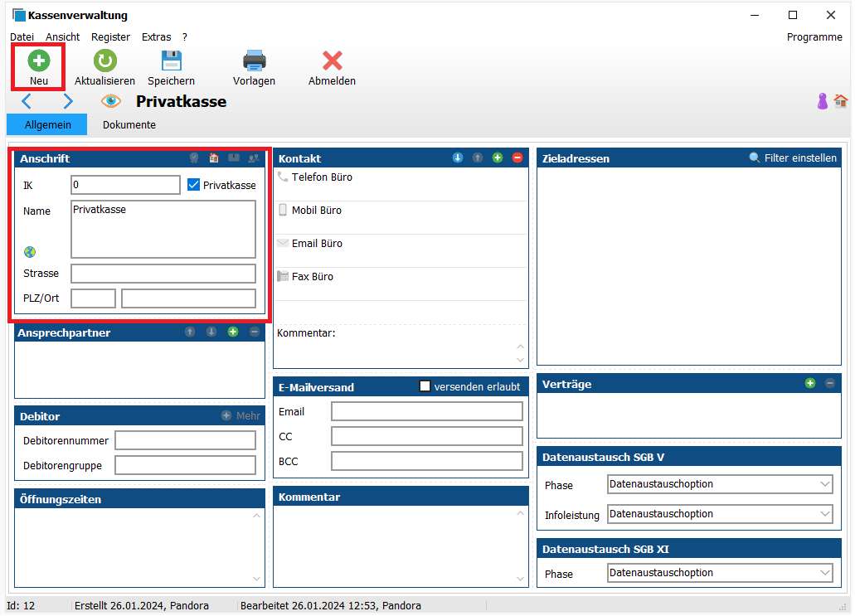The width and height of the screenshot is (855, 616).
Task: Click into the CC field
Action: point(427,436)
